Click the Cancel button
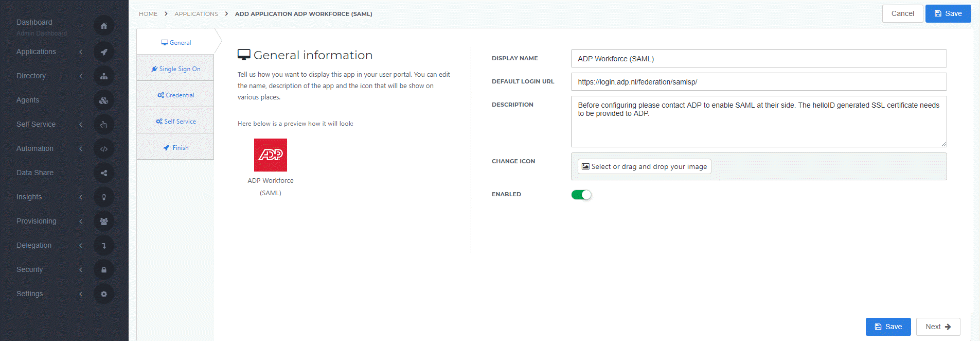Screen dimensions: 980x341 tap(903, 13)
